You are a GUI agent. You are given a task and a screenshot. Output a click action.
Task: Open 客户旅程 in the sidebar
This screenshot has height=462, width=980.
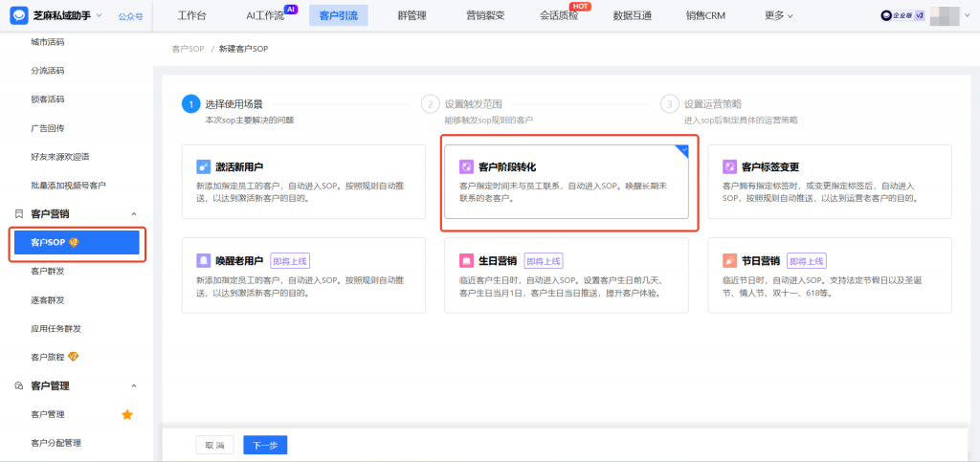click(x=48, y=357)
